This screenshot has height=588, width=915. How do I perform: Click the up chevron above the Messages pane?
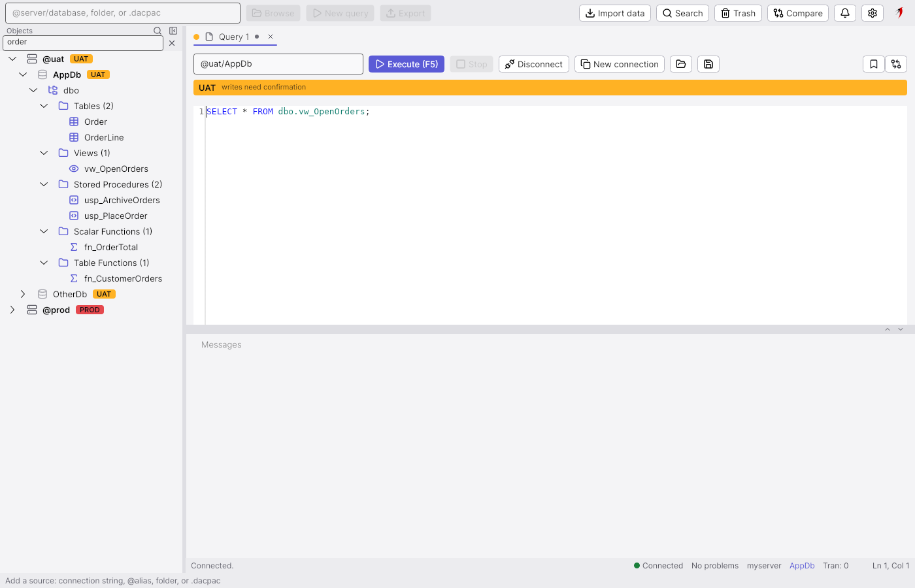click(888, 329)
